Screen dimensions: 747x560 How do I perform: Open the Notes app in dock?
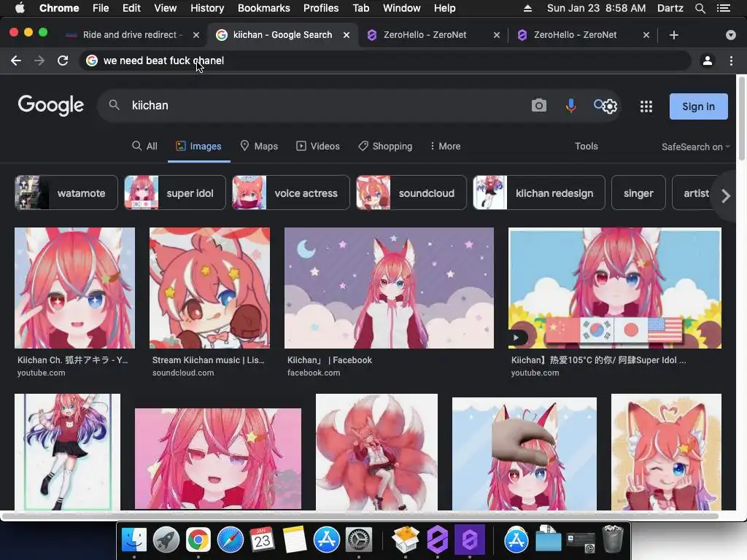tap(295, 540)
